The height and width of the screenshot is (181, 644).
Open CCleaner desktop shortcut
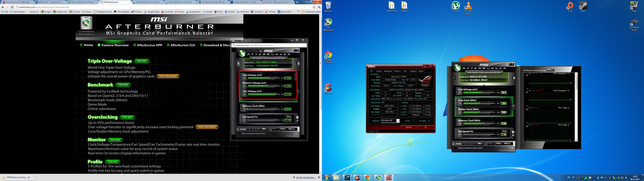(x=328, y=89)
